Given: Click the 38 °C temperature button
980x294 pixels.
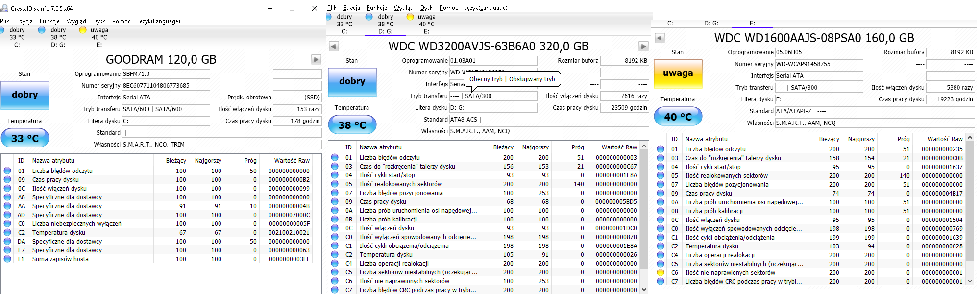Looking at the screenshot, I should tap(352, 125).
